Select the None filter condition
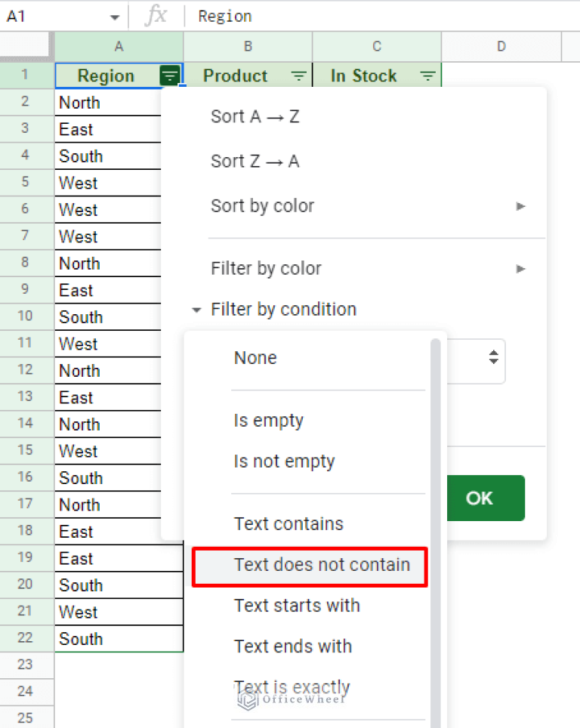 (255, 357)
